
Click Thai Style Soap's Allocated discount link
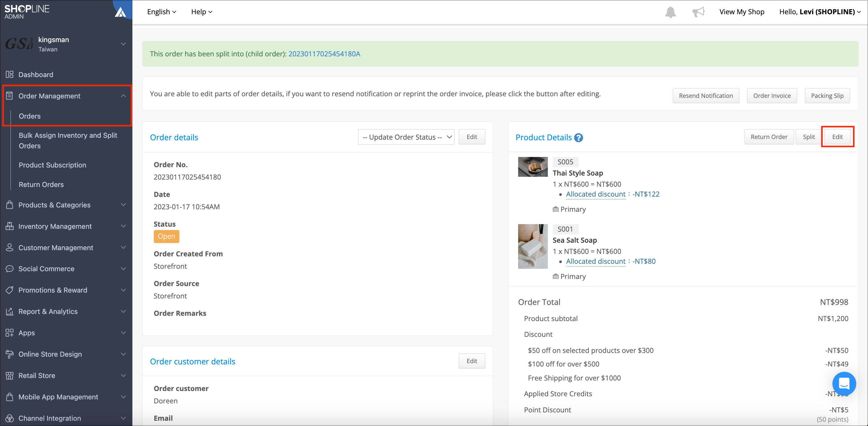tap(595, 194)
